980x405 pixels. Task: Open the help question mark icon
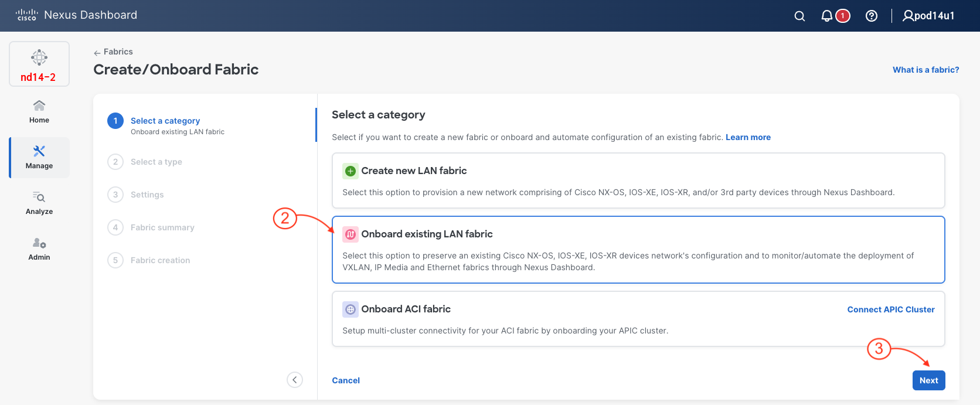point(872,16)
